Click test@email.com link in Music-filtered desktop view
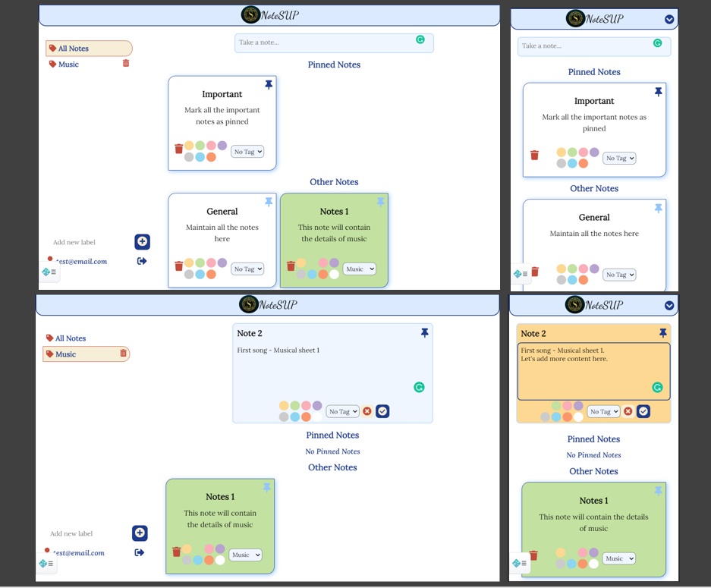 coord(80,553)
